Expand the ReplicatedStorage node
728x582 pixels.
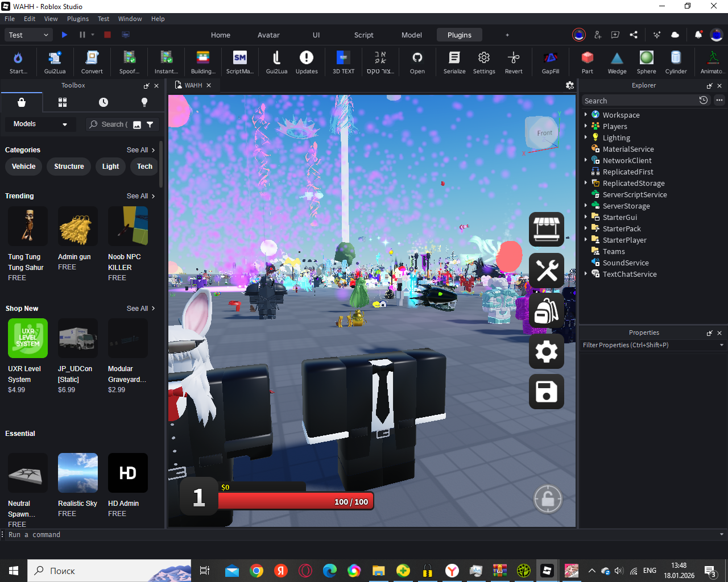click(x=585, y=183)
